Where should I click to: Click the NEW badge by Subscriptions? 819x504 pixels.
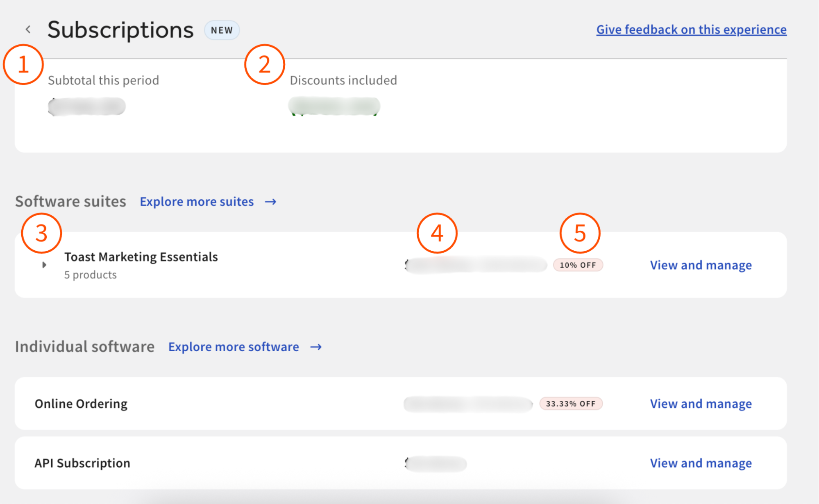click(x=222, y=30)
